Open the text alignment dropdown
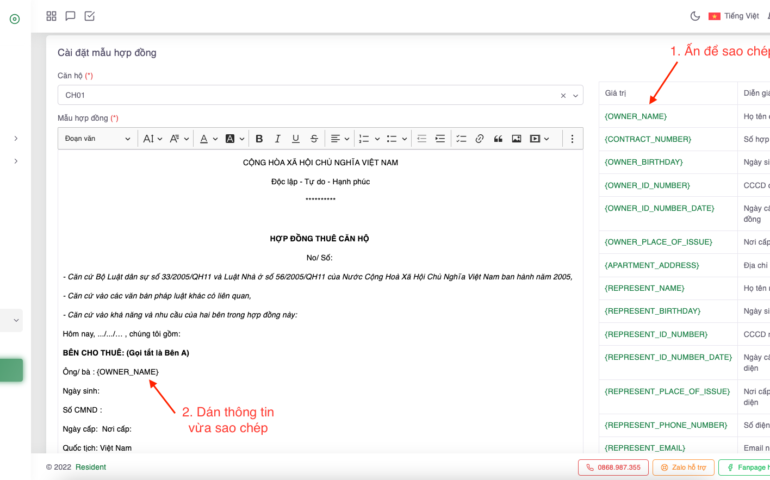Screen dimensions: 770x480 (x=339, y=139)
